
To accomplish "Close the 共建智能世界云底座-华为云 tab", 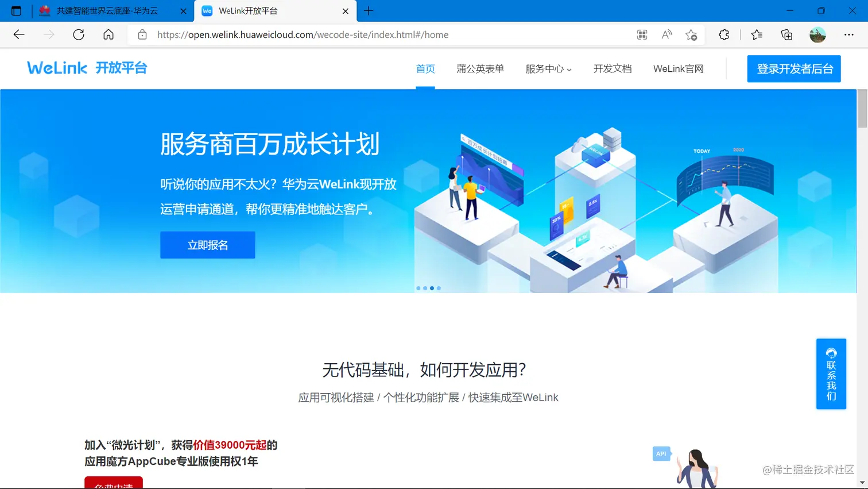I will tap(183, 11).
